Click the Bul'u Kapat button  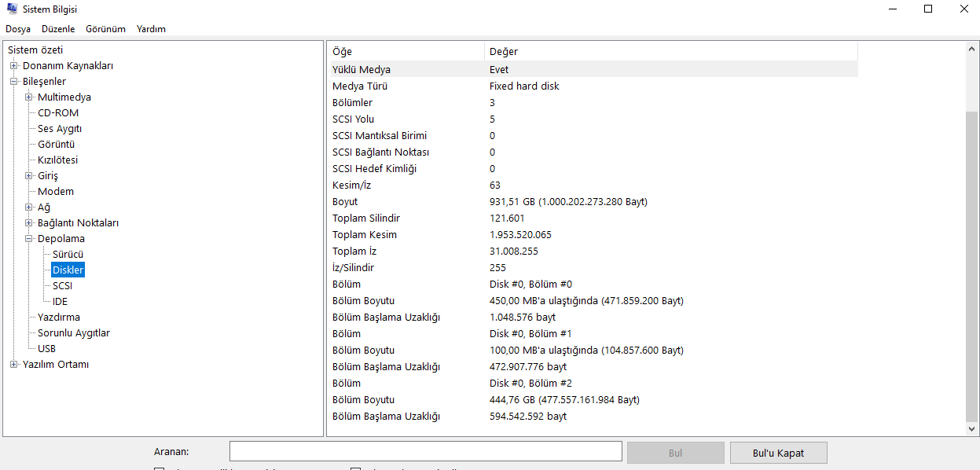click(778, 453)
